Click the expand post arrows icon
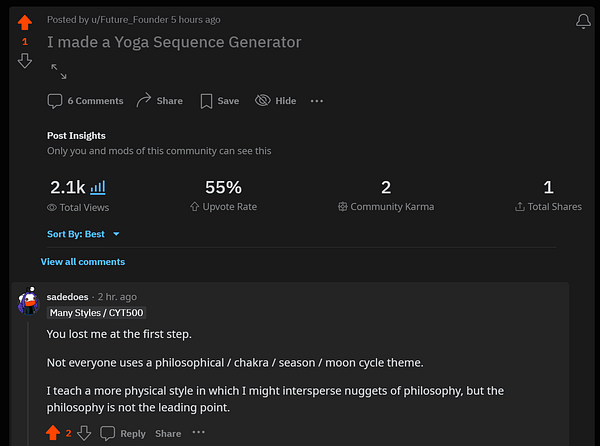 [x=59, y=72]
